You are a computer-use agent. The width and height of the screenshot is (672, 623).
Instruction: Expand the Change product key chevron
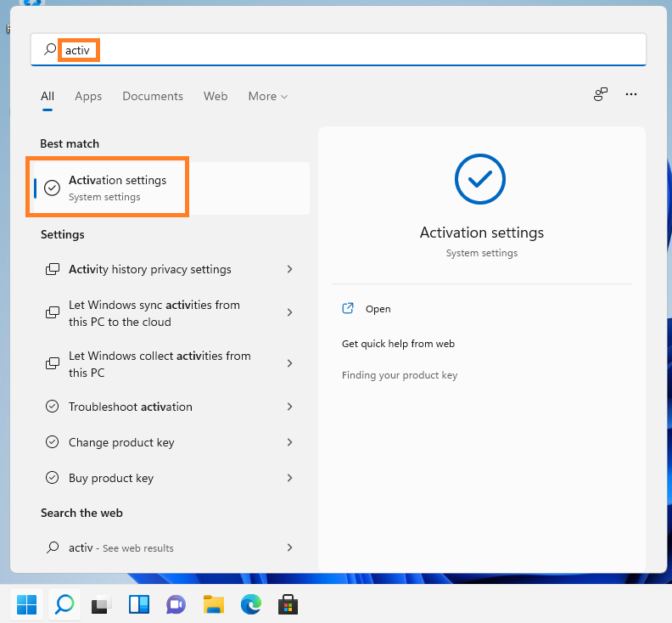click(x=289, y=442)
